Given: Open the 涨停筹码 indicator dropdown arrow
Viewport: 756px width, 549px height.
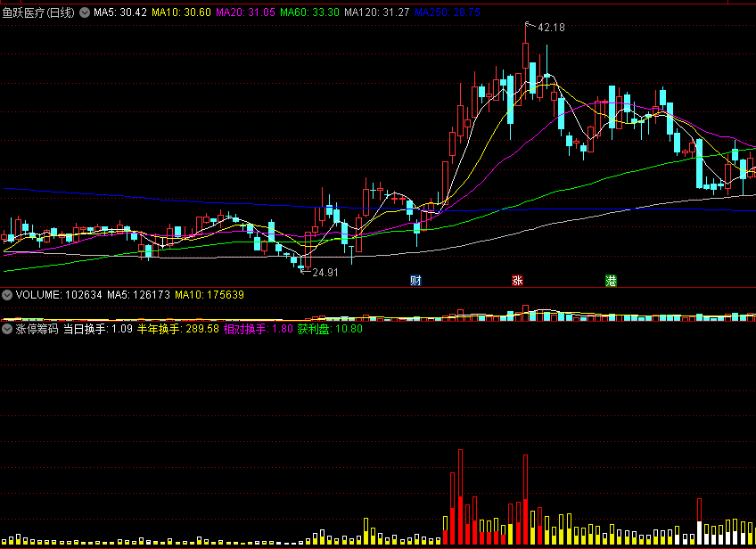Looking at the screenshot, I should pyautogui.click(x=7, y=329).
